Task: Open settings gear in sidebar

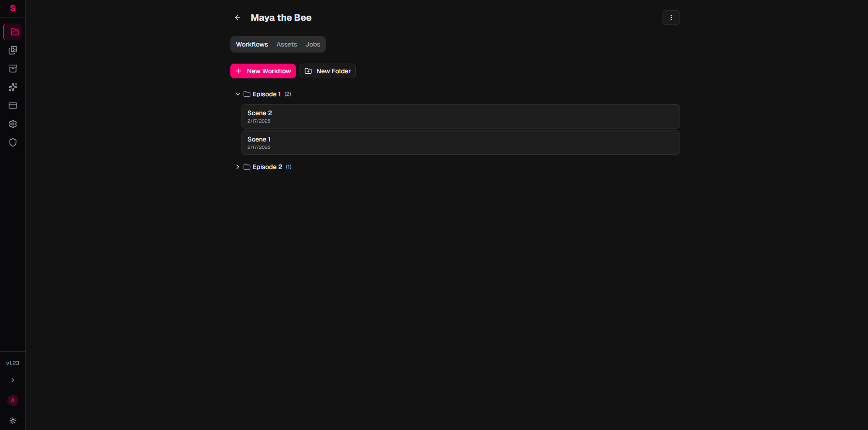Action: 13,124
